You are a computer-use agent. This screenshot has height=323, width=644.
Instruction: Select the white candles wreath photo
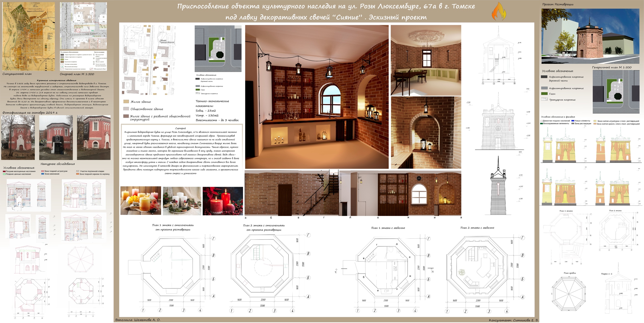pos(182,201)
